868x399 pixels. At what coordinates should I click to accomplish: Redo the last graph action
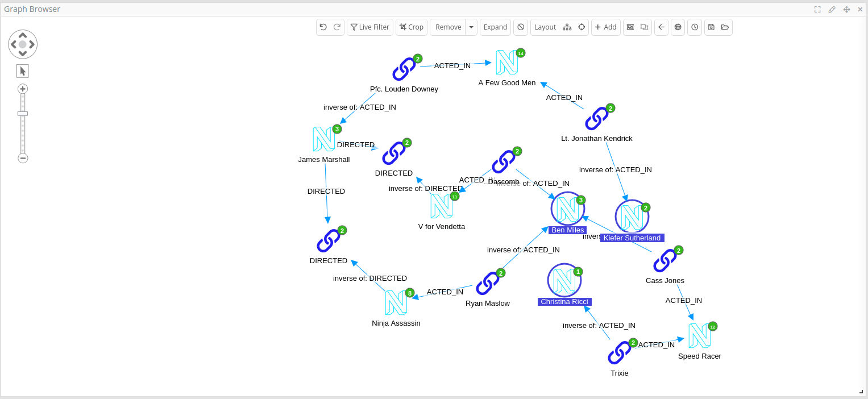tap(337, 27)
